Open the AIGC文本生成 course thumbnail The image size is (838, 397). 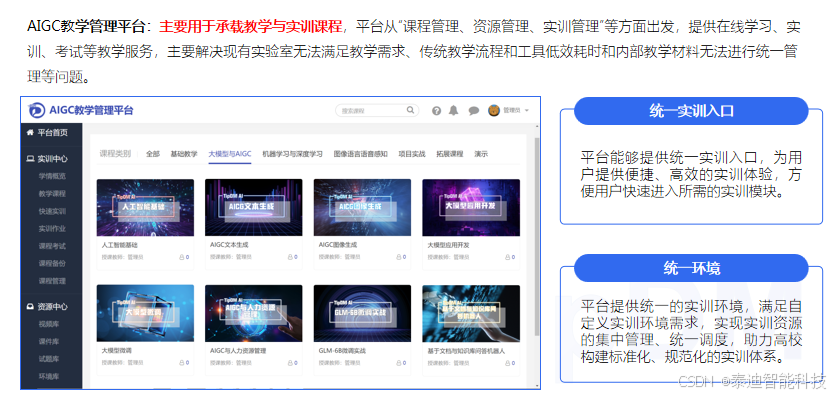[x=254, y=207]
